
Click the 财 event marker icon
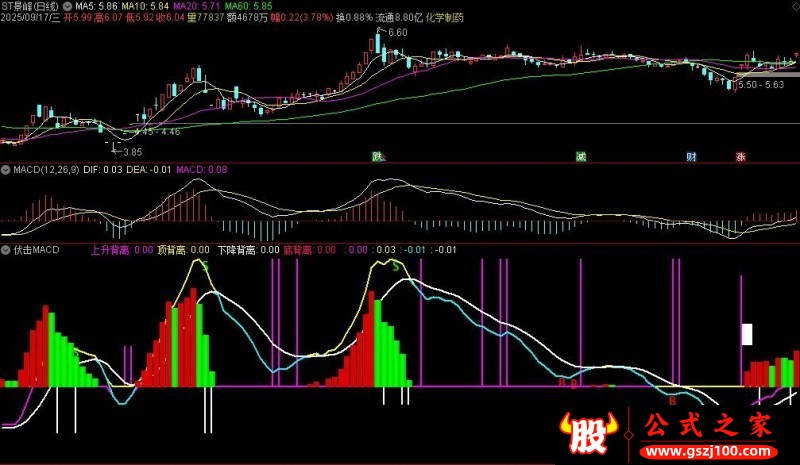[691, 157]
